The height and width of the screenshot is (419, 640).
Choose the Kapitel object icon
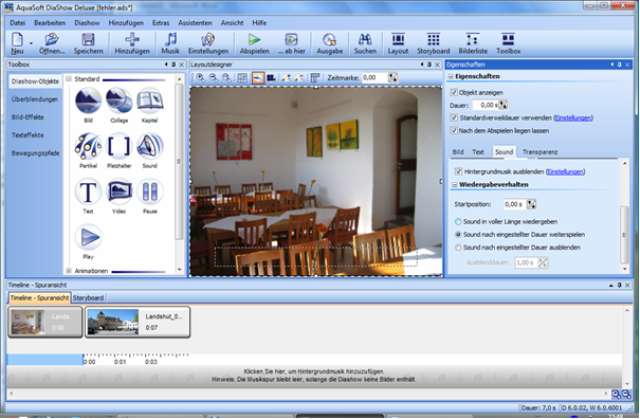coord(150,103)
